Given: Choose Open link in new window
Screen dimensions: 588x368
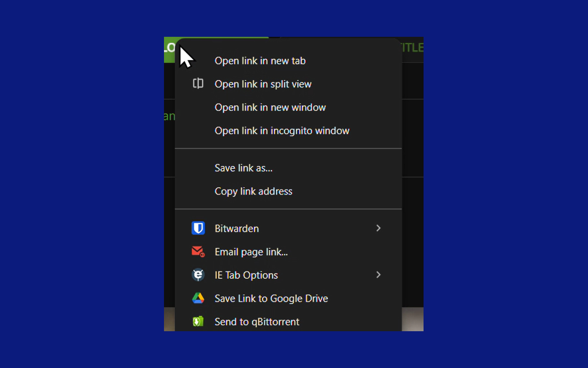Looking at the screenshot, I should click(288, 107).
